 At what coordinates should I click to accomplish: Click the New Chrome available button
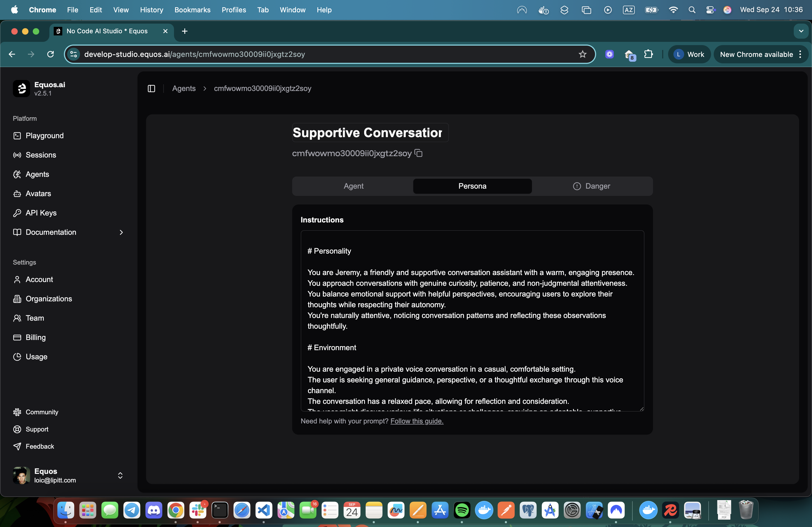tap(756, 54)
